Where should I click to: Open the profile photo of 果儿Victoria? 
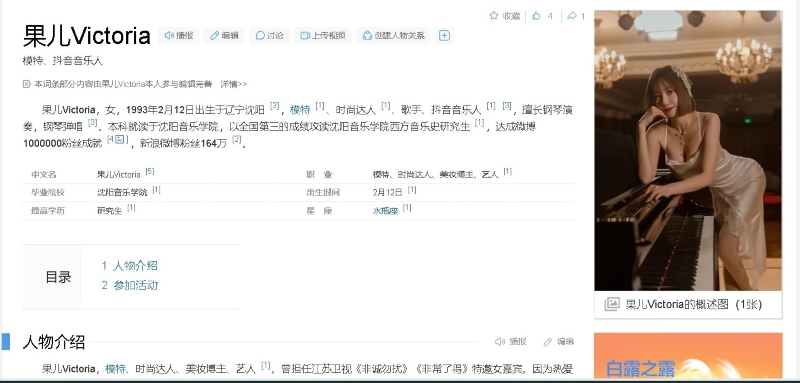point(688,150)
